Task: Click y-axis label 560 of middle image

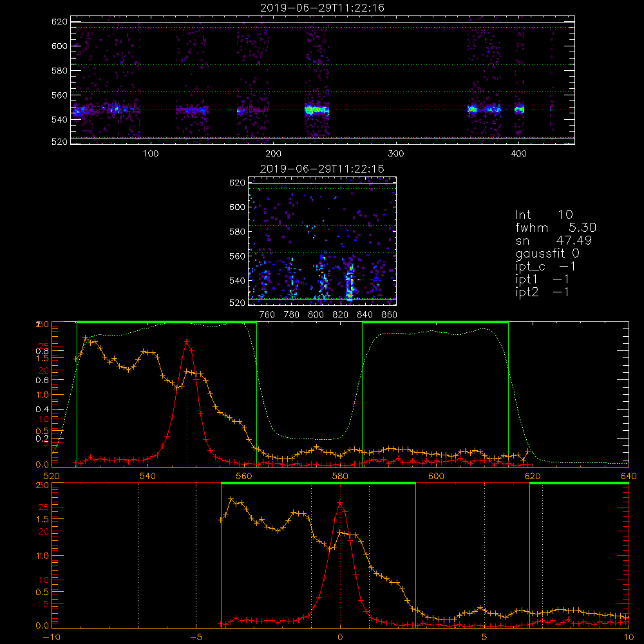Action: click(237, 256)
